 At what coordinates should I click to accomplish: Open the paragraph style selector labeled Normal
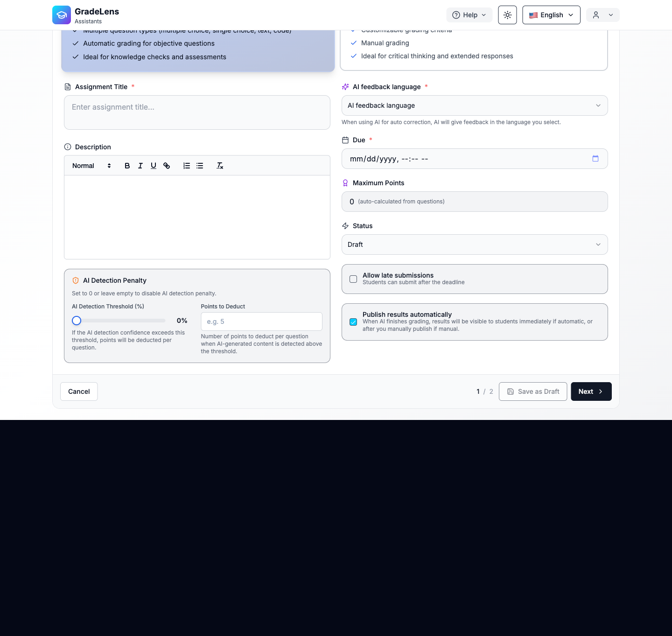91,166
